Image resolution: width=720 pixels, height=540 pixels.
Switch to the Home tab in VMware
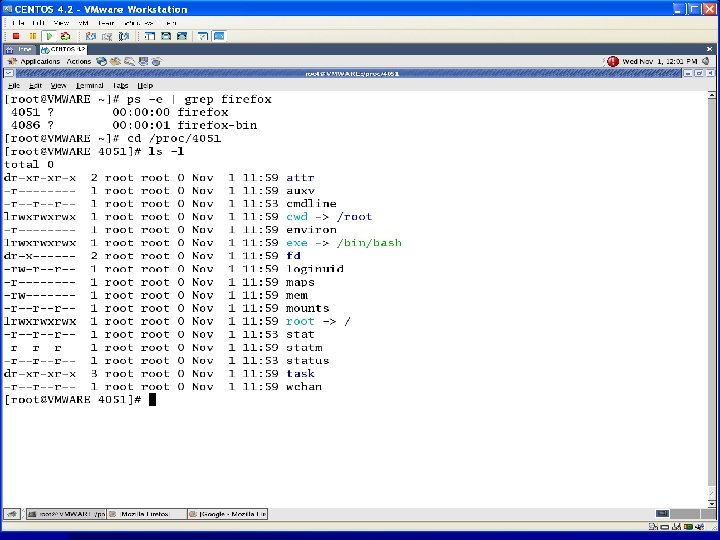[19, 49]
